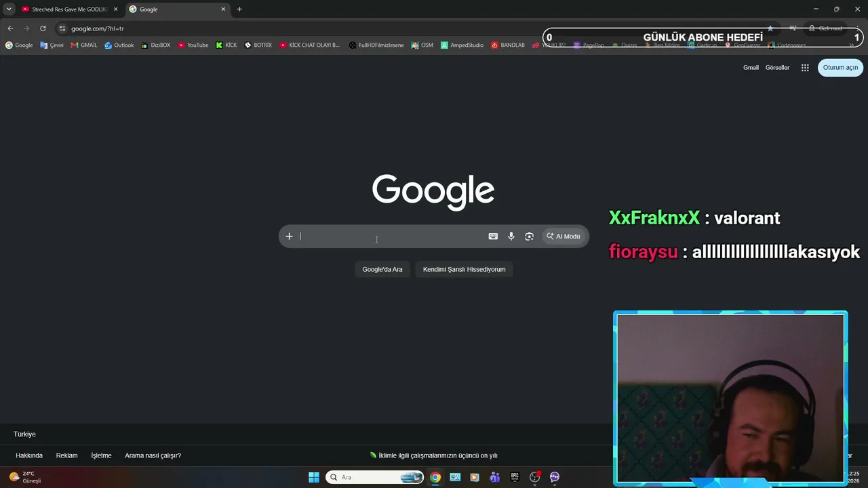Open the YouTube bookmark

pos(193,45)
